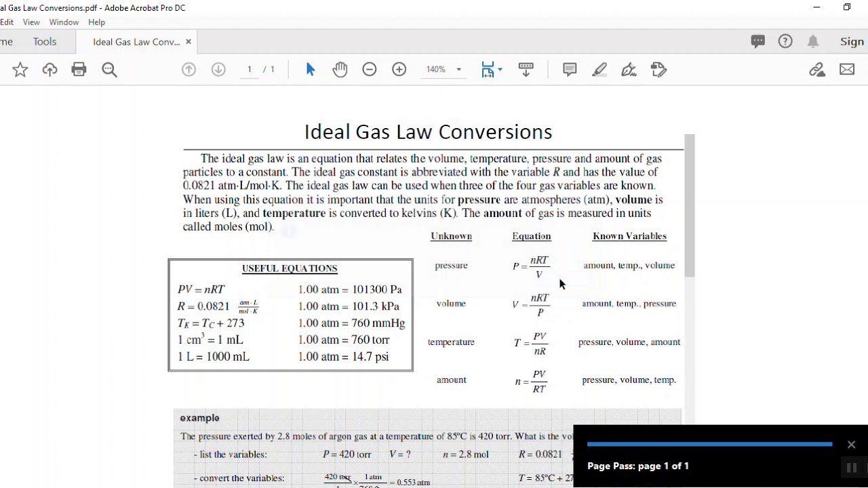Go to next page arrow

[x=218, y=69]
